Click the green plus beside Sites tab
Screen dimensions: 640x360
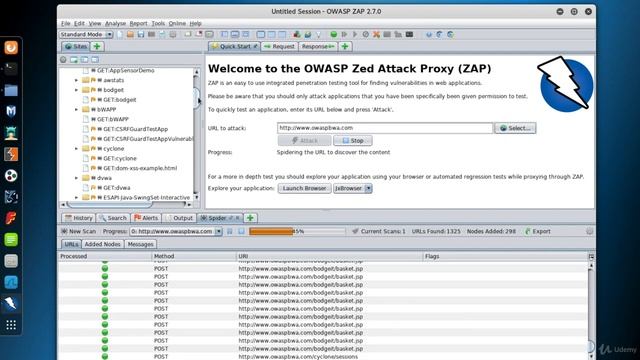click(97, 47)
